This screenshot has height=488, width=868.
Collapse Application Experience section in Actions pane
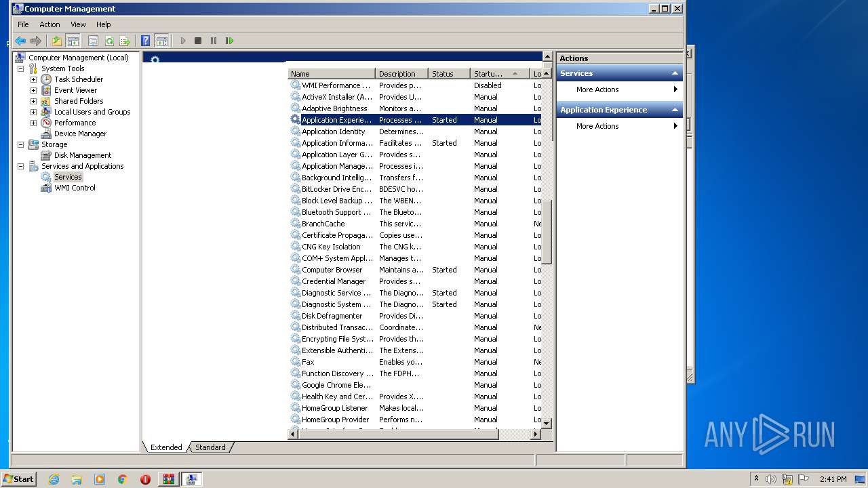(675, 110)
